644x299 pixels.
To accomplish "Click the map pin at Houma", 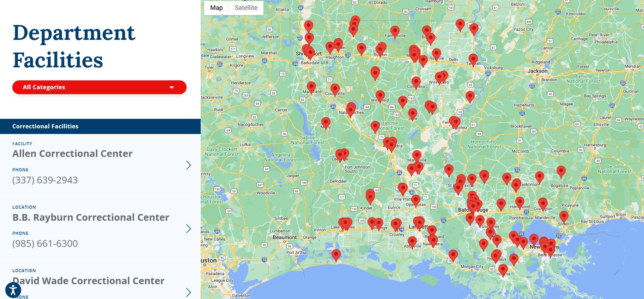I will pos(503,270).
